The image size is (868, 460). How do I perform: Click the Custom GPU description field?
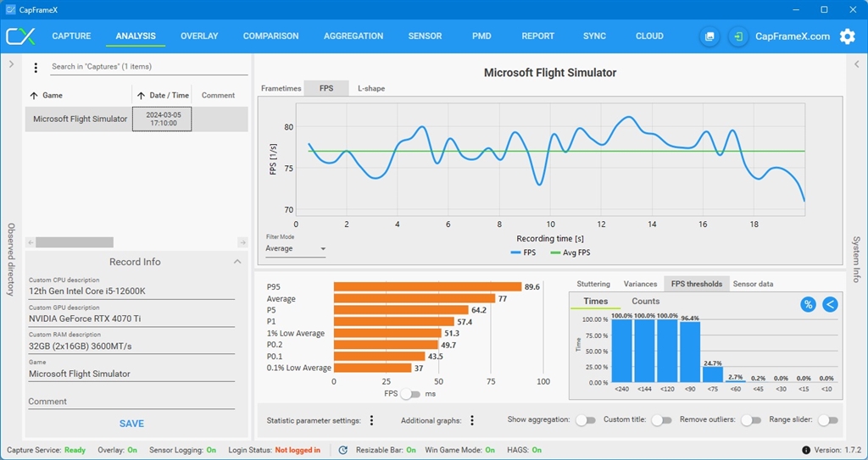[131, 319]
